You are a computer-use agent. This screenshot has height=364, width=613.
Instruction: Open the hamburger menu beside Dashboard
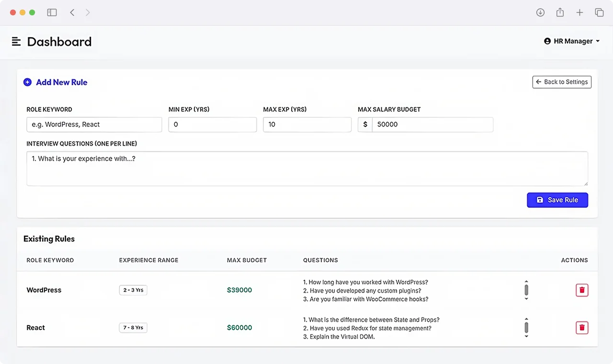(16, 42)
